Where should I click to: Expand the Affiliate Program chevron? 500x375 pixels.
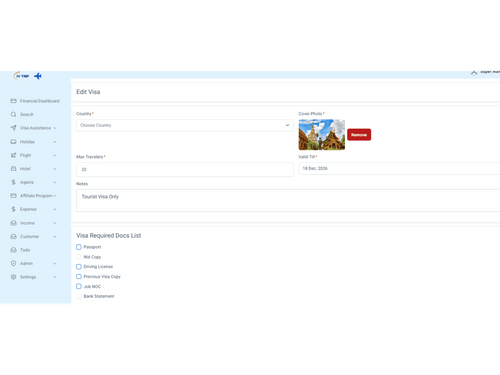[55, 196]
